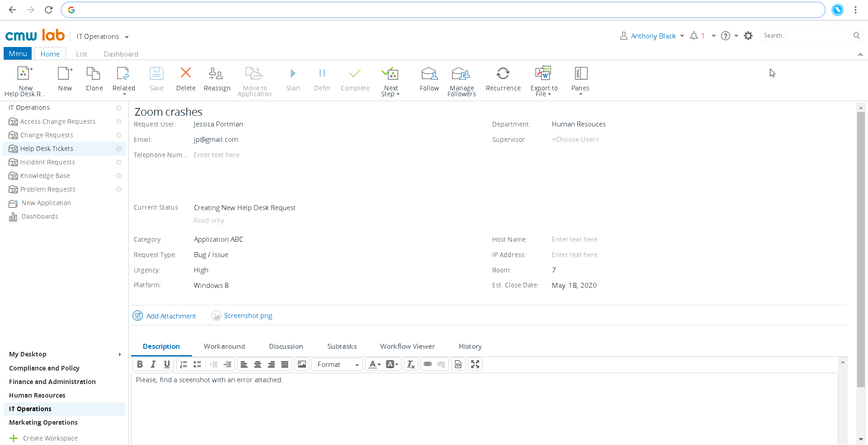Center align the description text
The width and height of the screenshot is (868, 445).
tap(258, 364)
